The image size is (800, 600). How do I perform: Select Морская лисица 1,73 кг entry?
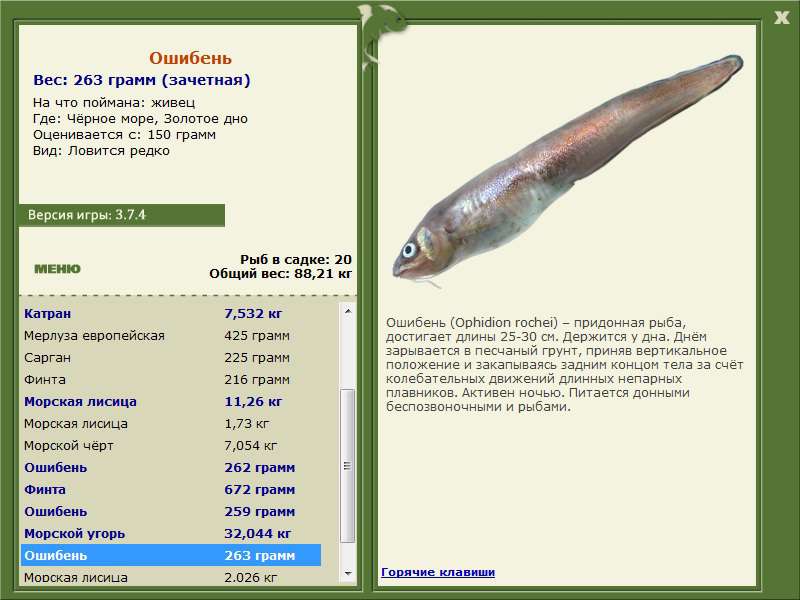point(171,423)
